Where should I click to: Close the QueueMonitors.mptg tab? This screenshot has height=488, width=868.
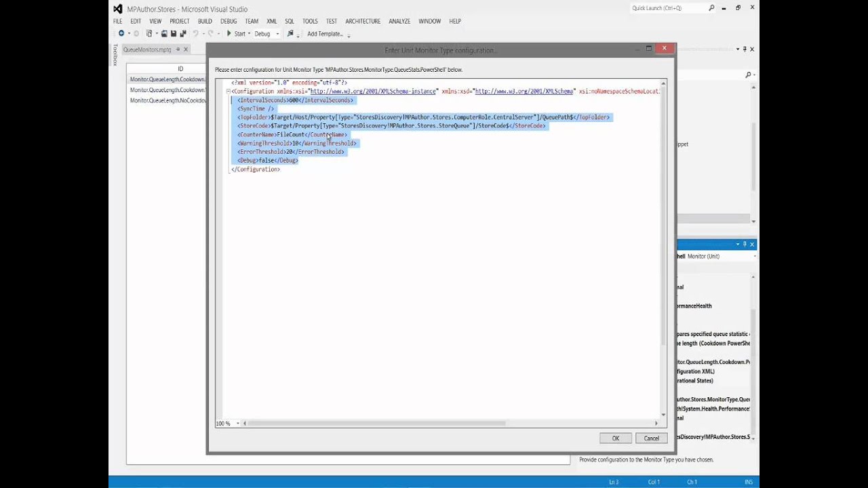186,49
